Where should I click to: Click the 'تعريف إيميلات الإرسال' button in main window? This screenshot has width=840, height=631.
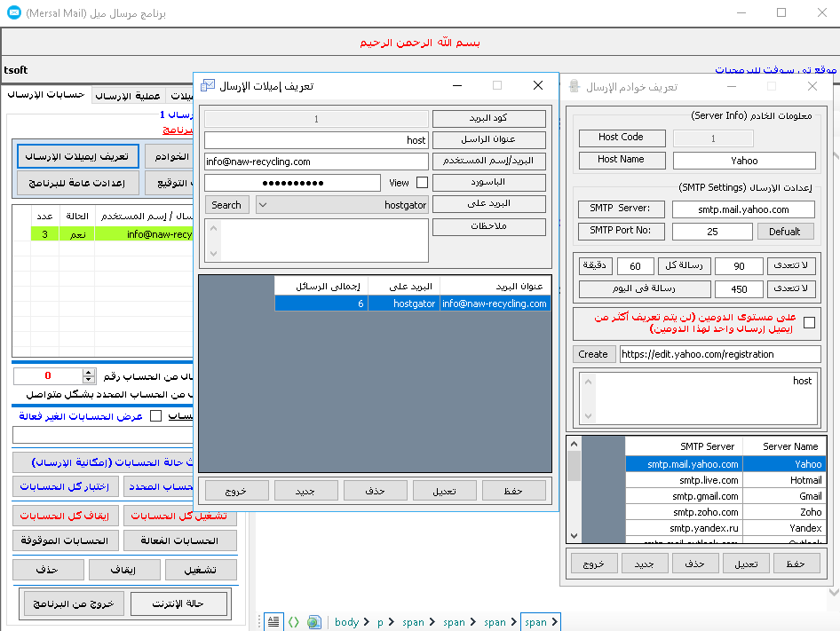(x=77, y=156)
